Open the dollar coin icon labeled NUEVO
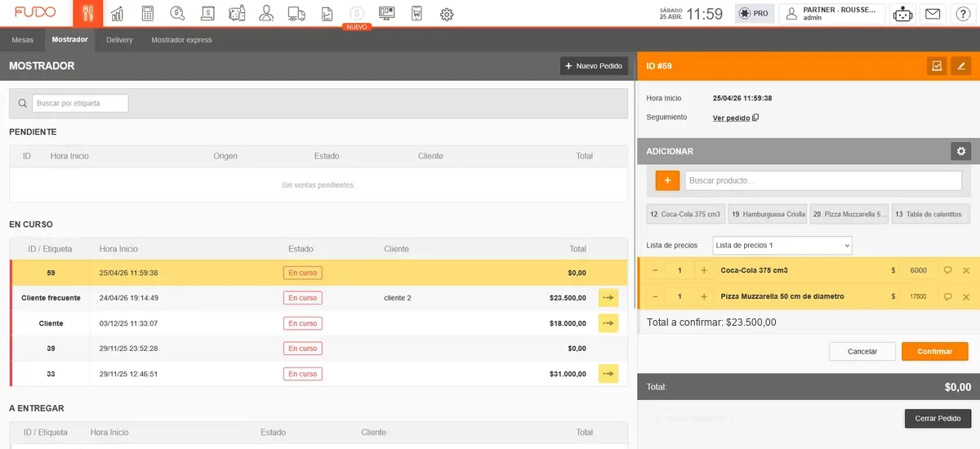The image size is (980, 449). click(x=357, y=14)
